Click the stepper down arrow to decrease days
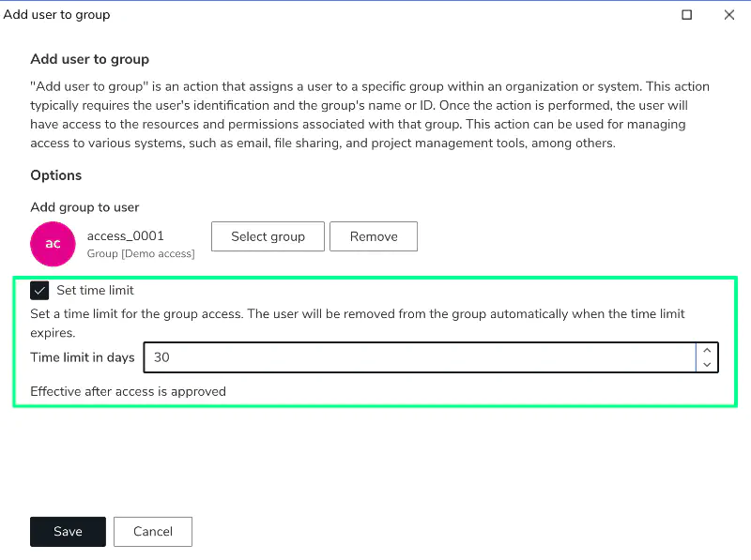This screenshot has width=751, height=560. 707,363
